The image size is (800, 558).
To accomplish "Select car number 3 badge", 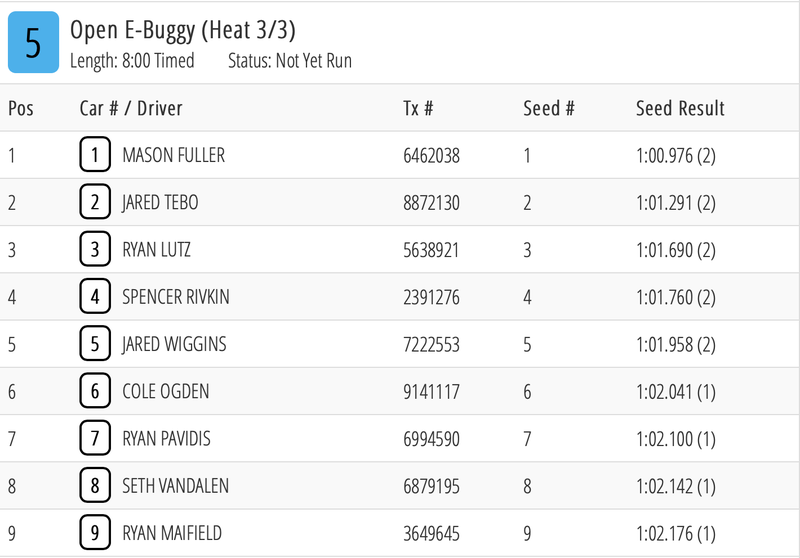I will pos(95,250).
